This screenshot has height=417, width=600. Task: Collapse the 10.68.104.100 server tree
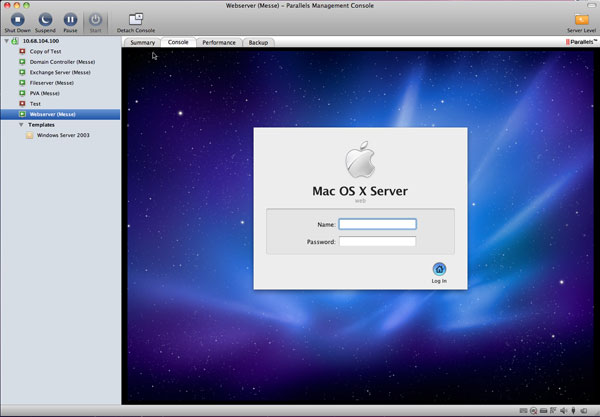(x=5, y=41)
